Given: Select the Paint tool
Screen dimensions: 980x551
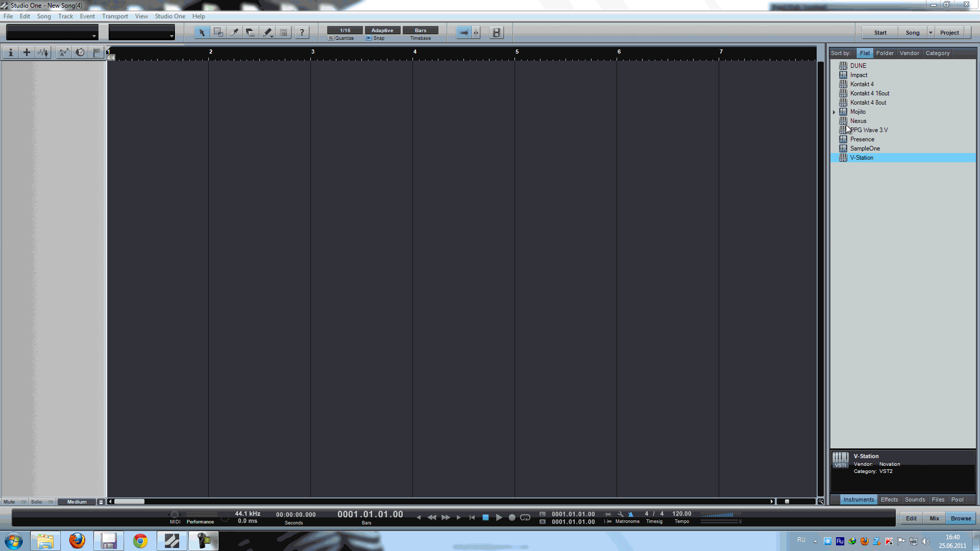Looking at the screenshot, I should click(267, 33).
